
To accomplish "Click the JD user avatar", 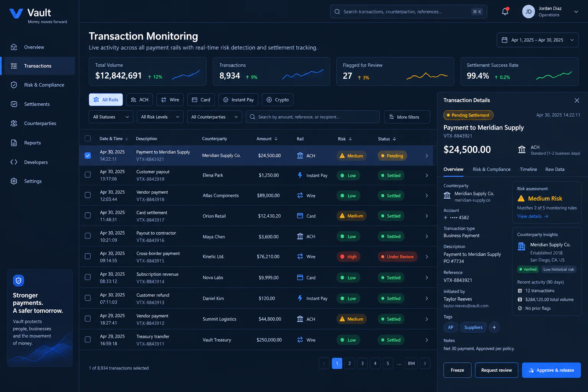I will (x=528, y=11).
